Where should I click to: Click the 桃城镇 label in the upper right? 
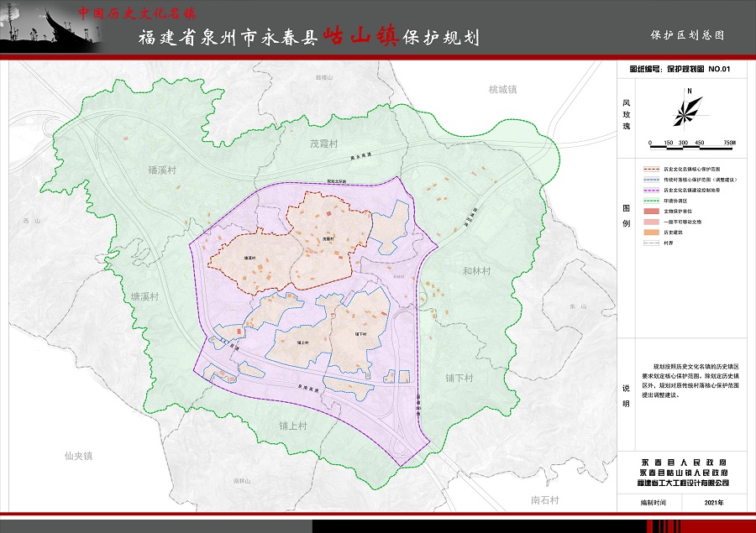tap(502, 89)
